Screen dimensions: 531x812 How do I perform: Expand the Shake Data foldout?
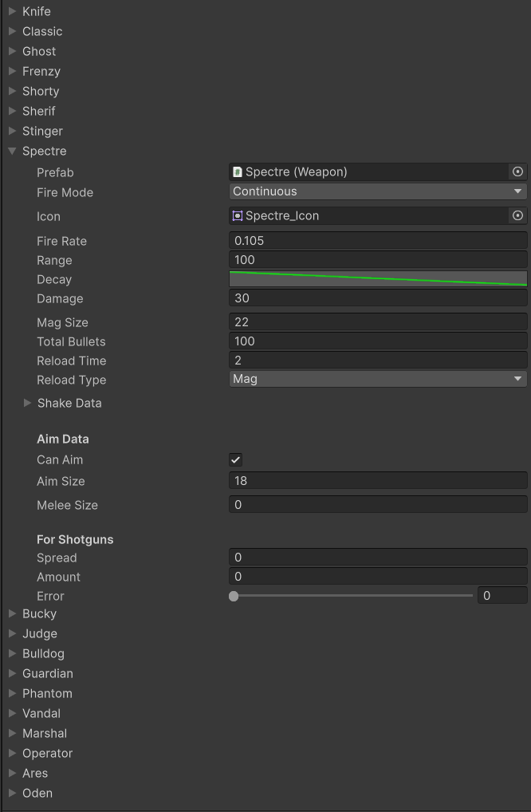point(27,403)
